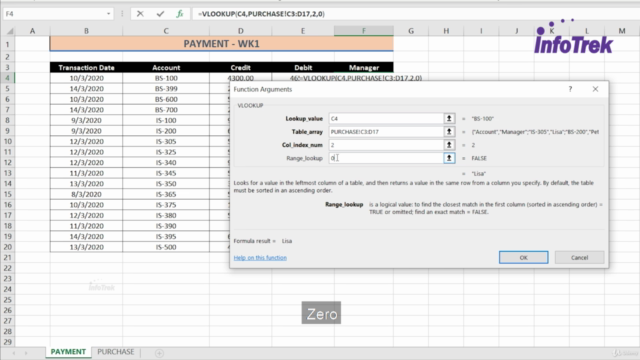Select column G header

coord(411,31)
